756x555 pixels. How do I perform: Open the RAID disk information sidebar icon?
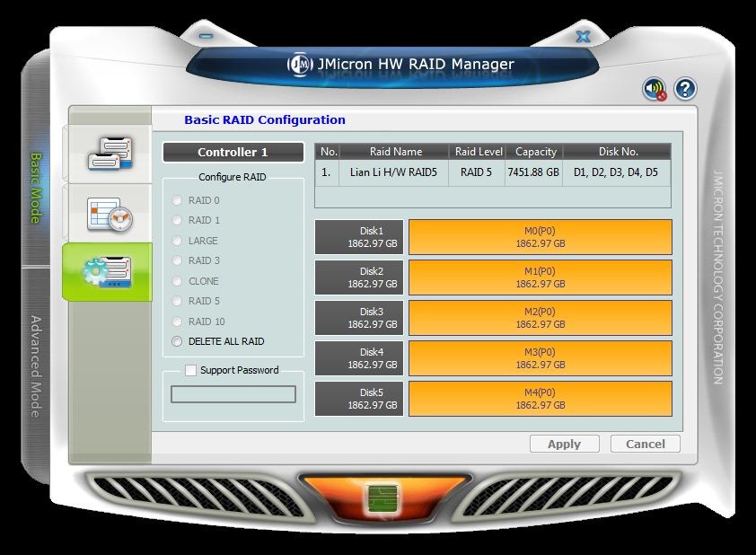(x=110, y=154)
